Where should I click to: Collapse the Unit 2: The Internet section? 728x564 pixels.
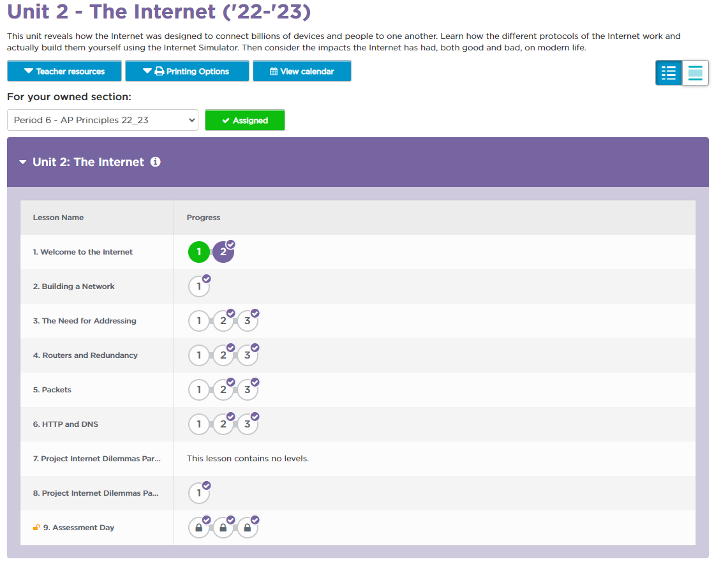(x=23, y=162)
